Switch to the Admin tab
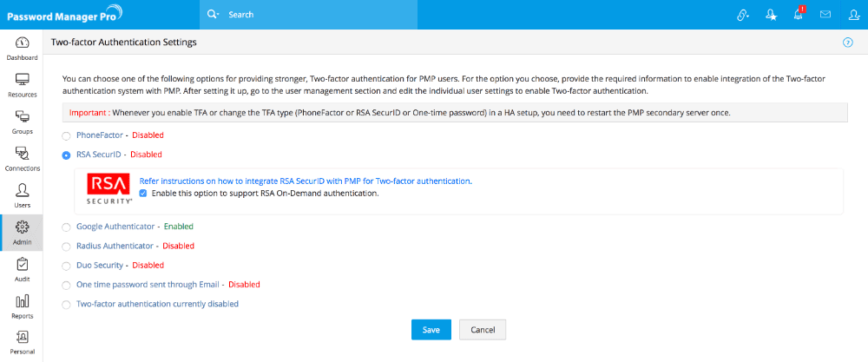This screenshot has height=362, width=868. [22, 233]
